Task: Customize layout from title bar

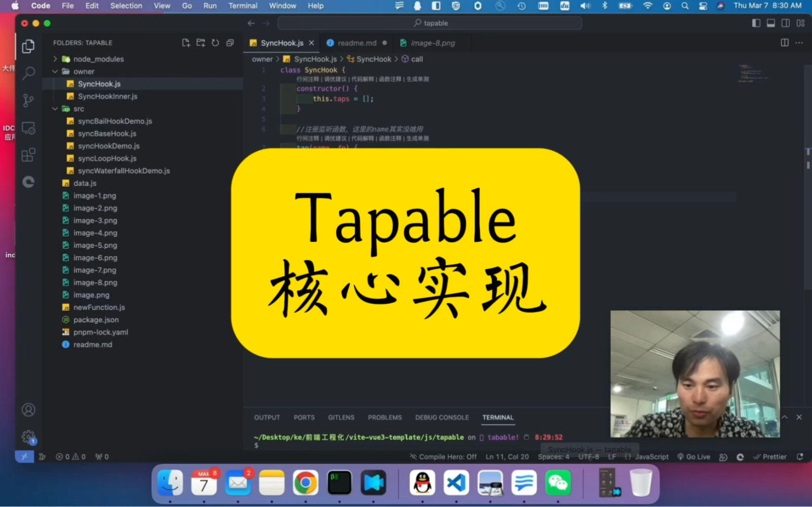Action: click(x=800, y=23)
